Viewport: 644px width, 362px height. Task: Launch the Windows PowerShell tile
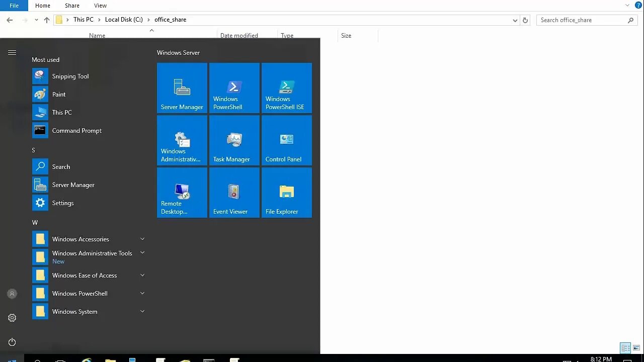click(x=234, y=88)
